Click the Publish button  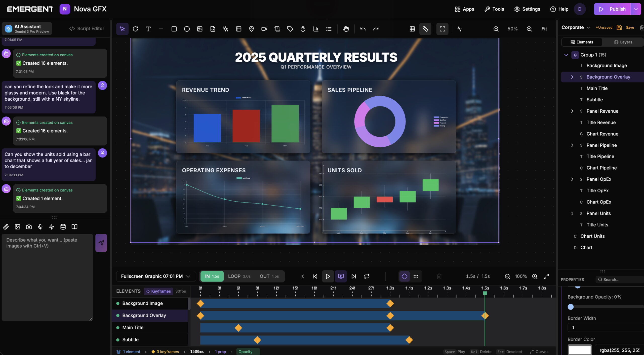tap(614, 9)
